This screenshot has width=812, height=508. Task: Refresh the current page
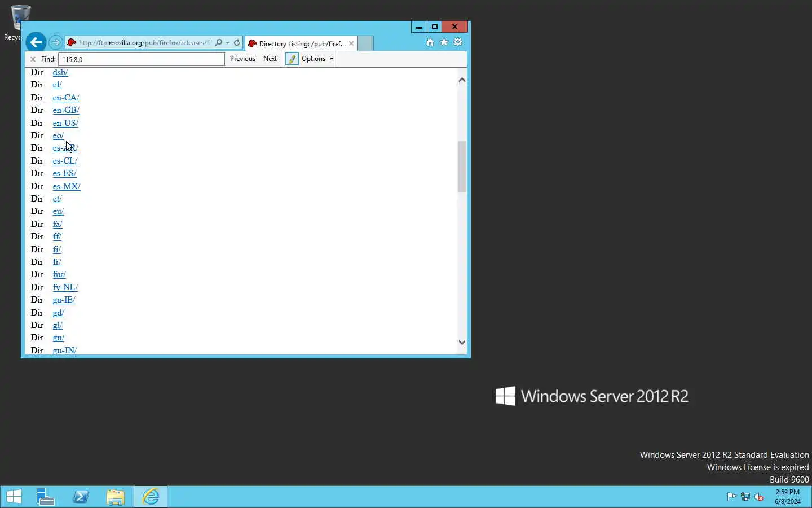(237, 43)
